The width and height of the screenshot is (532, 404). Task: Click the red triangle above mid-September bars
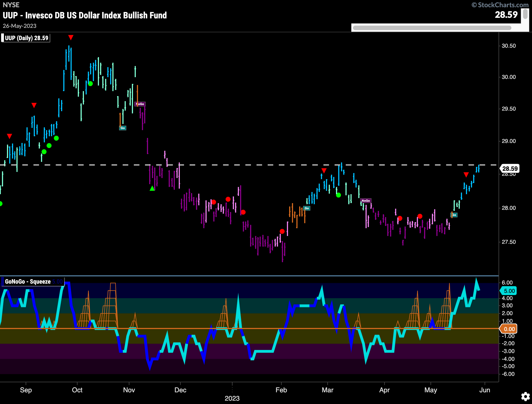pos(34,105)
